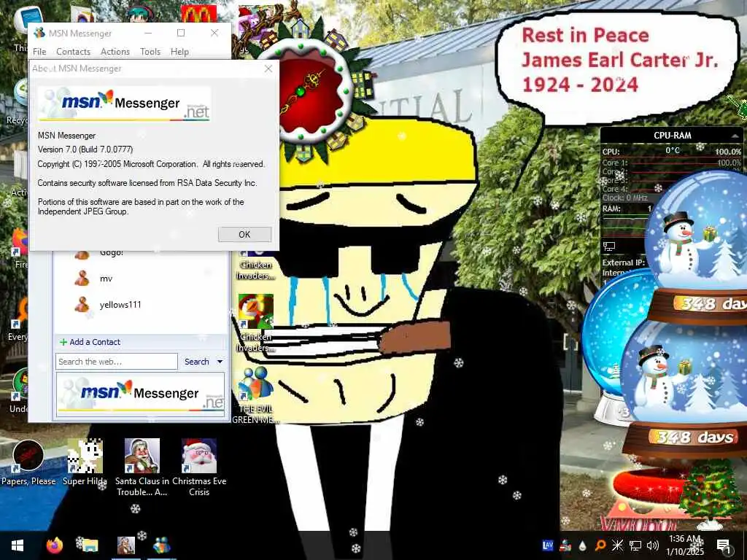Maximize the MSN Messenger window

[181, 33]
